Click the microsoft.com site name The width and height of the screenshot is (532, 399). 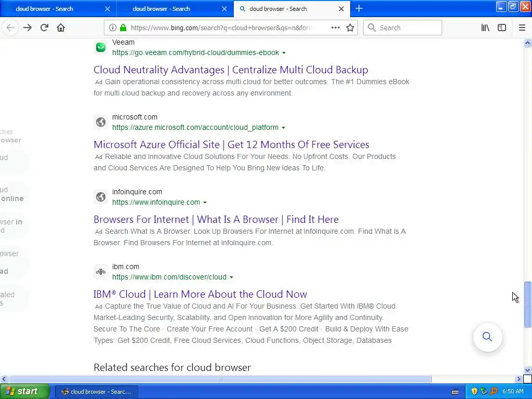pyautogui.click(x=135, y=117)
